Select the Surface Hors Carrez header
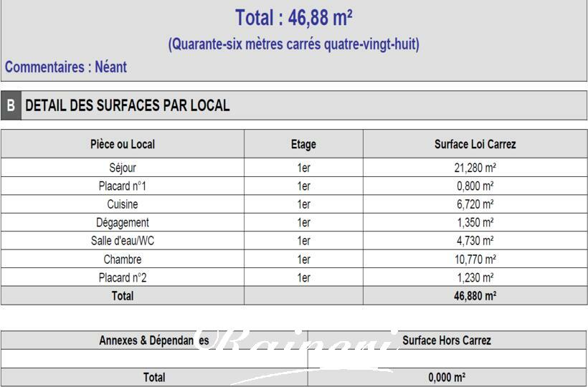 click(x=447, y=340)
